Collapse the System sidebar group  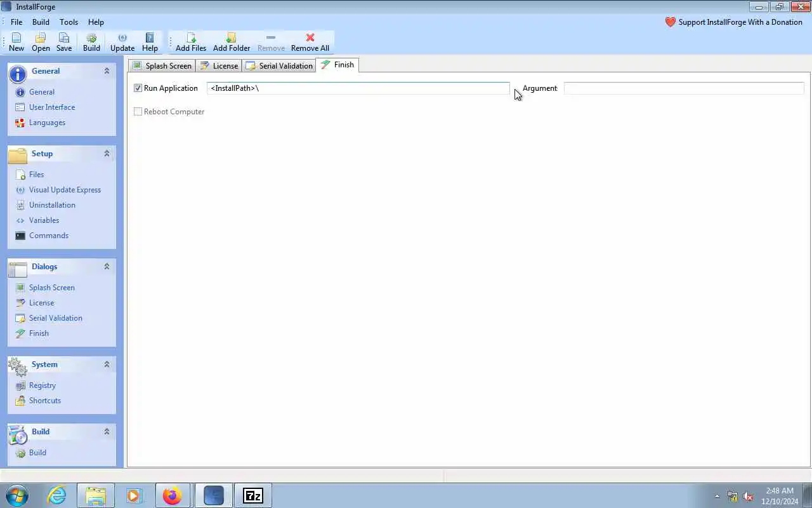coord(107,364)
